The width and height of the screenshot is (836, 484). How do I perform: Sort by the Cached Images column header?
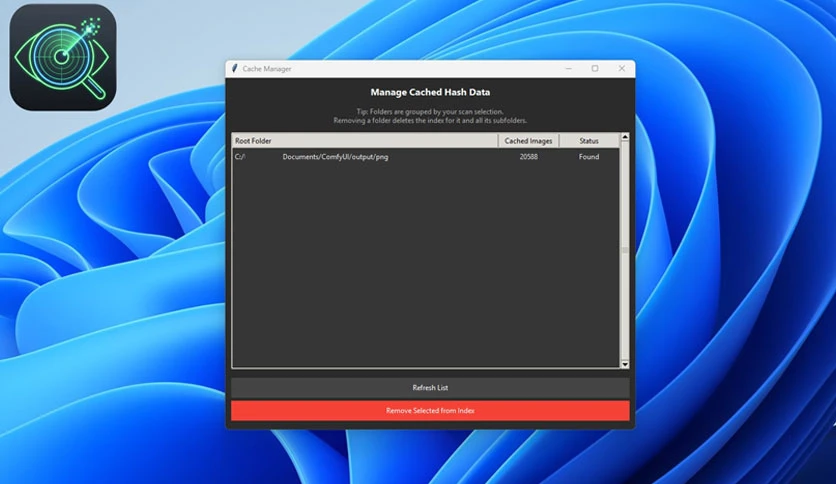528,141
